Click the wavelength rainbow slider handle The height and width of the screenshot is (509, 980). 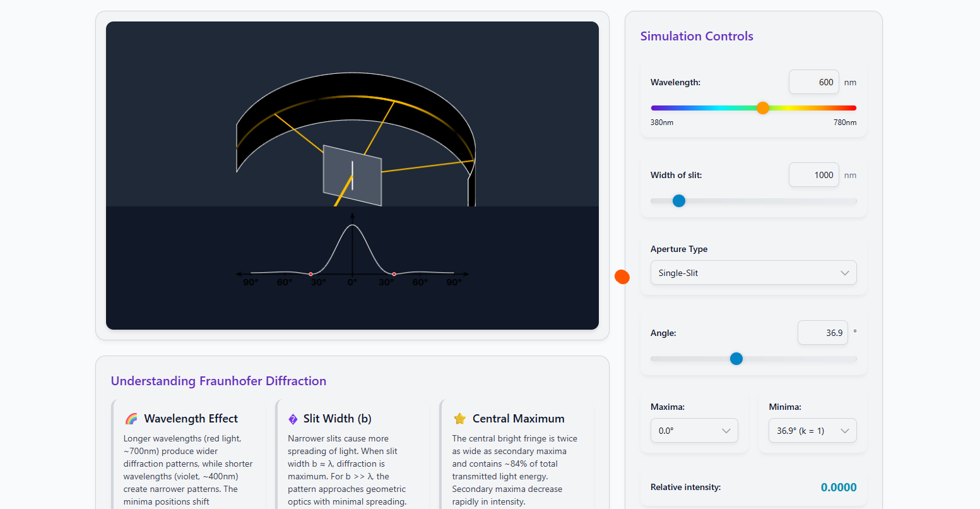[763, 108]
